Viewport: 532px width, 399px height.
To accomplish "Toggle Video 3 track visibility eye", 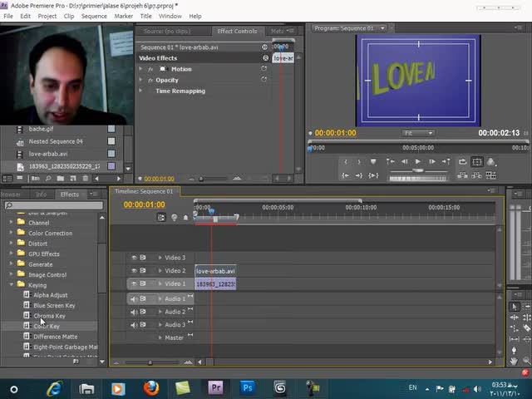I will [x=134, y=258].
